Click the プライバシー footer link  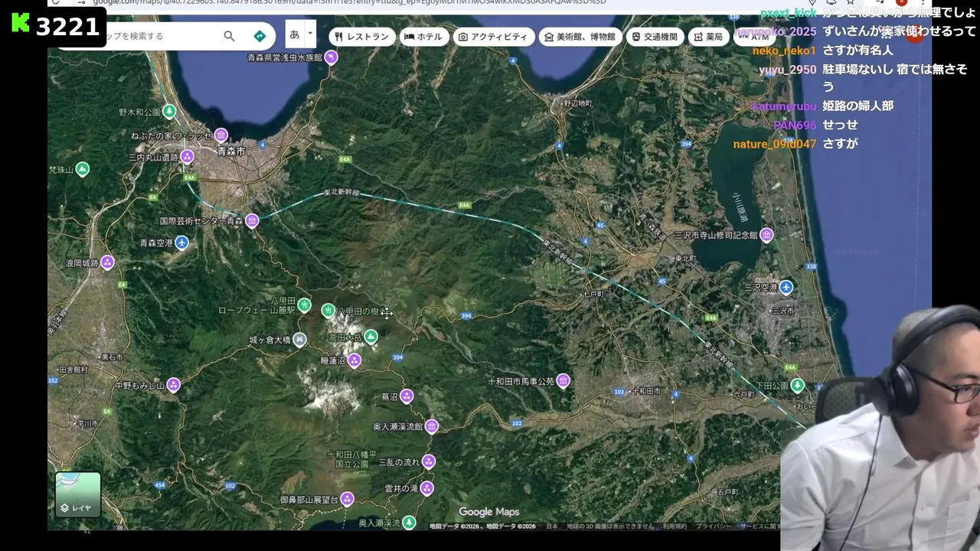713,527
